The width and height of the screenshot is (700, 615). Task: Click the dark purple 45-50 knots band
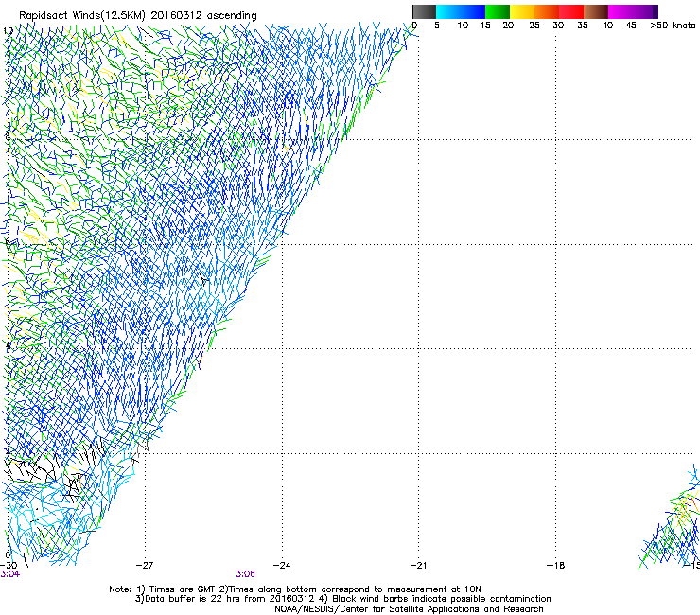tap(645, 11)
